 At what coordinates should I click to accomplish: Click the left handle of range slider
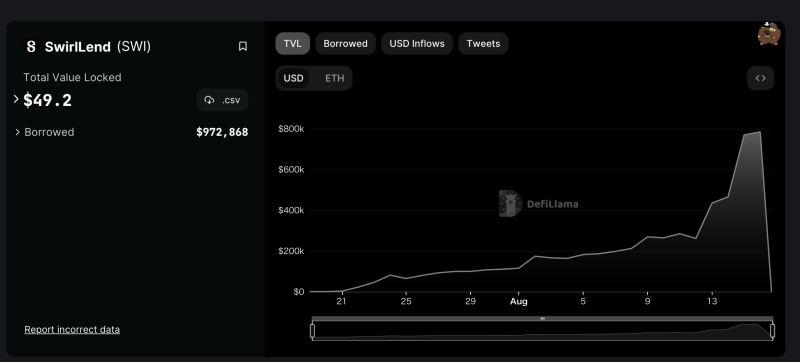click(x=312, y=331)
